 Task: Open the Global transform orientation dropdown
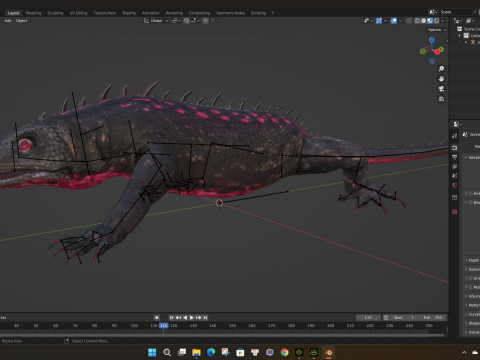click(156, 21)
